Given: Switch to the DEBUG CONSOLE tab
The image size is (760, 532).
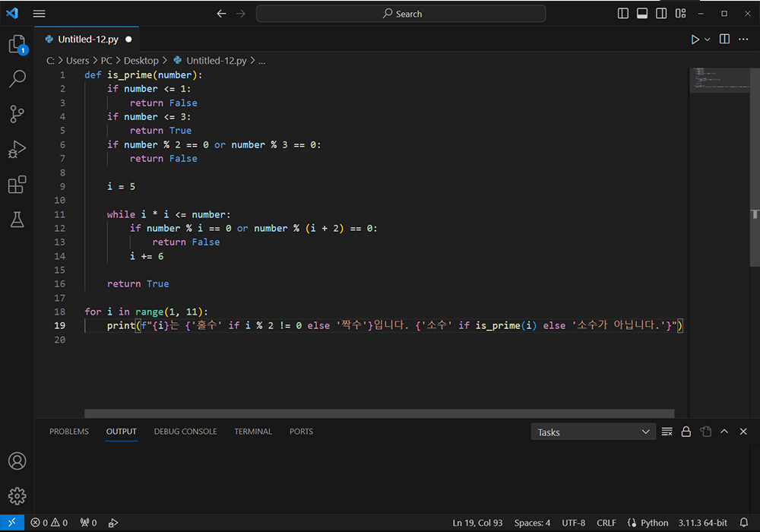Looking at the screenshot, I should pos(185,431).
